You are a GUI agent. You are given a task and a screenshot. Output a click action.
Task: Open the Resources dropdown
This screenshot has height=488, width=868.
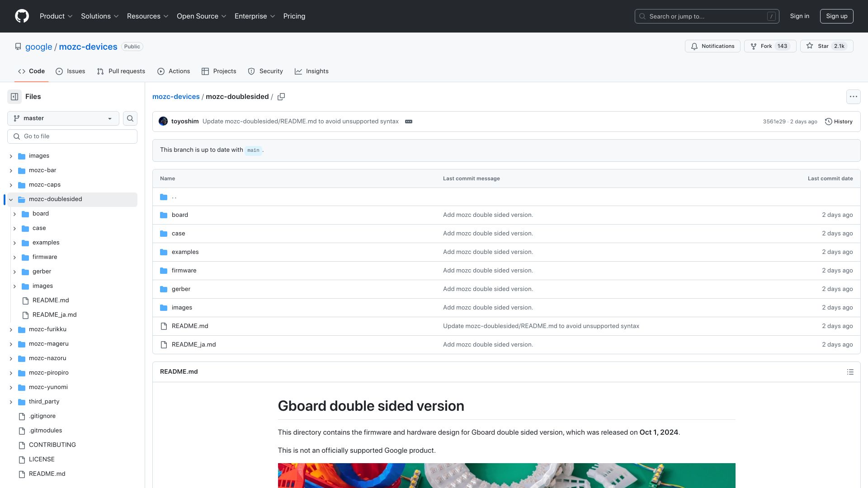click(x=148, y=16)
